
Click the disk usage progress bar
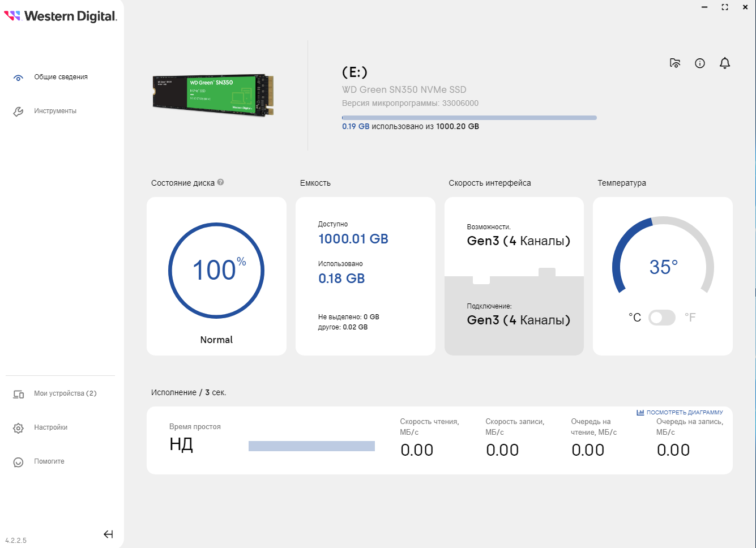(469, 118)
